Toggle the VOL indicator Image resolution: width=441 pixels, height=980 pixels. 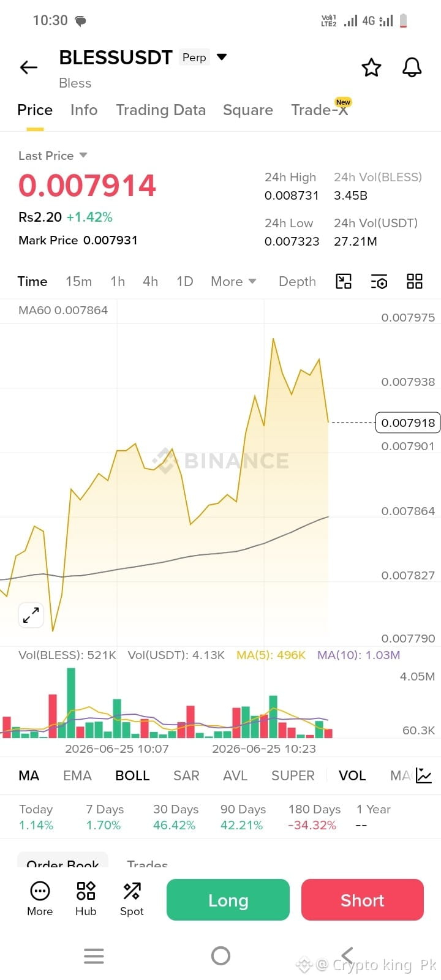pyautogui.click(x=352, y=775)
